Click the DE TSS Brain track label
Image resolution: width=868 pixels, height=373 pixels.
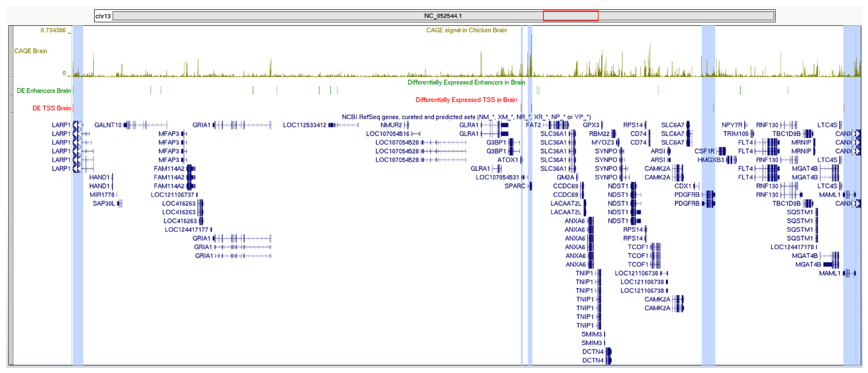51,108
